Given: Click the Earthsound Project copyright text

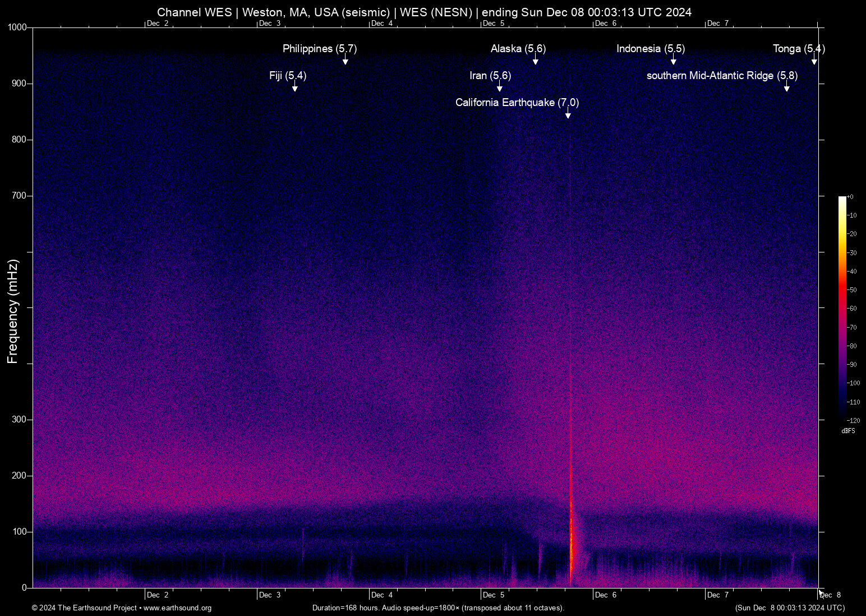Looking at the screenshot, I should (122, 608).
